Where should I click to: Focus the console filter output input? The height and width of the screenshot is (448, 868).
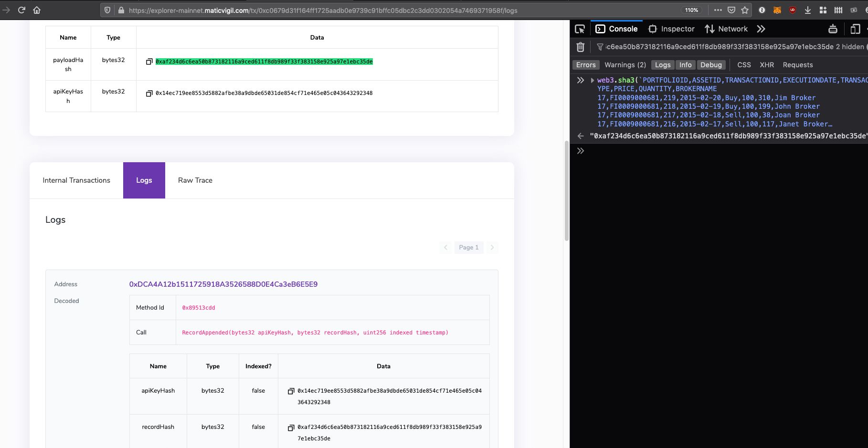tap(720, 47)
